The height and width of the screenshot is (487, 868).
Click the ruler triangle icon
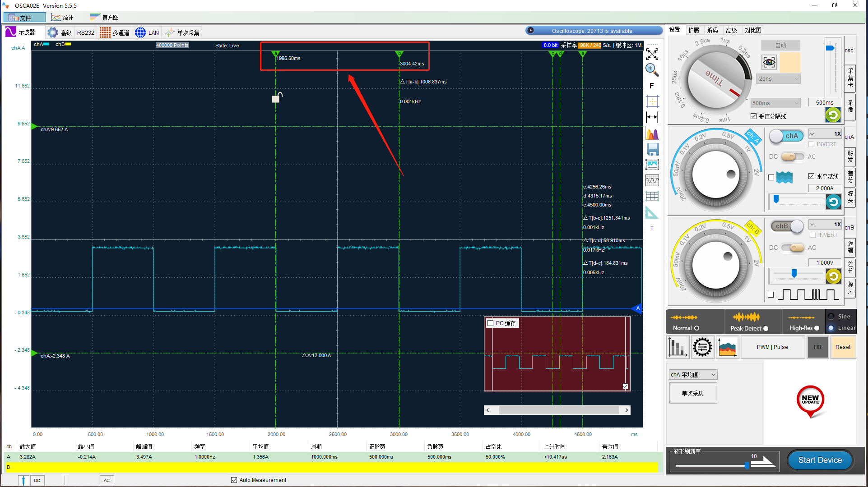(652, 212)
